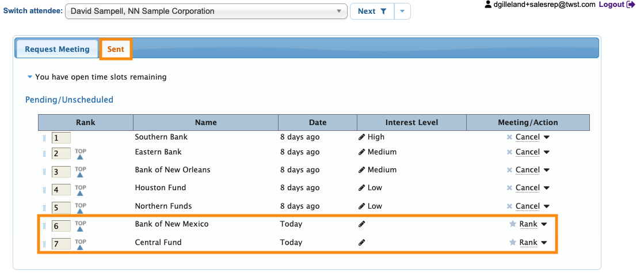Expand the arrow next to Next button
The image size is (644, 279).
[x=402, y=11]
